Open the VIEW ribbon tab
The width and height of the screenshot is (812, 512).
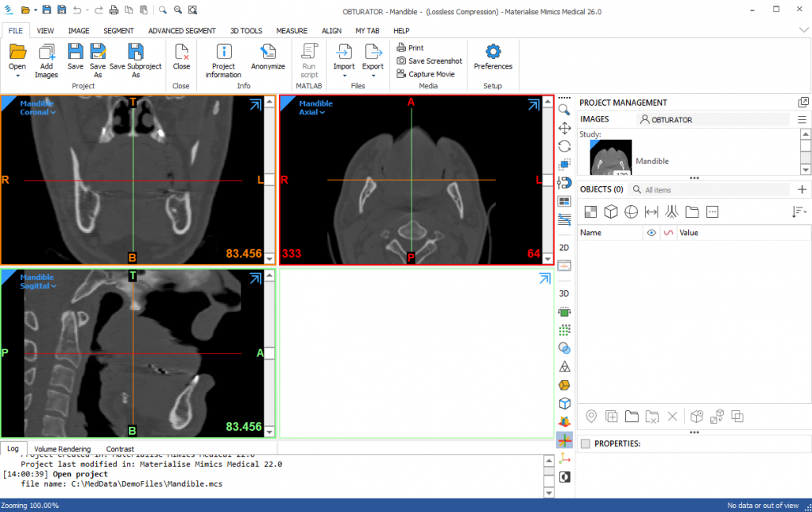pos(45,31)
